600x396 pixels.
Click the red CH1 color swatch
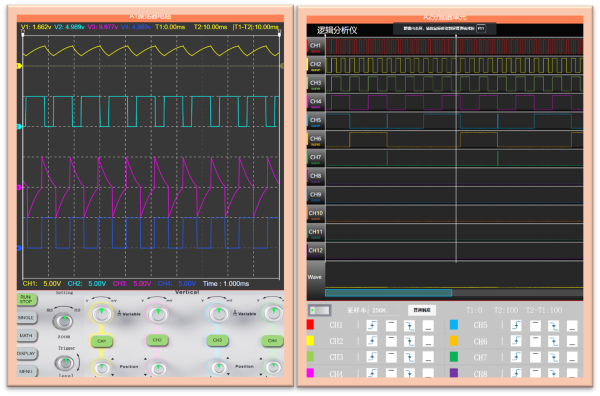click(x=310, y=325)
